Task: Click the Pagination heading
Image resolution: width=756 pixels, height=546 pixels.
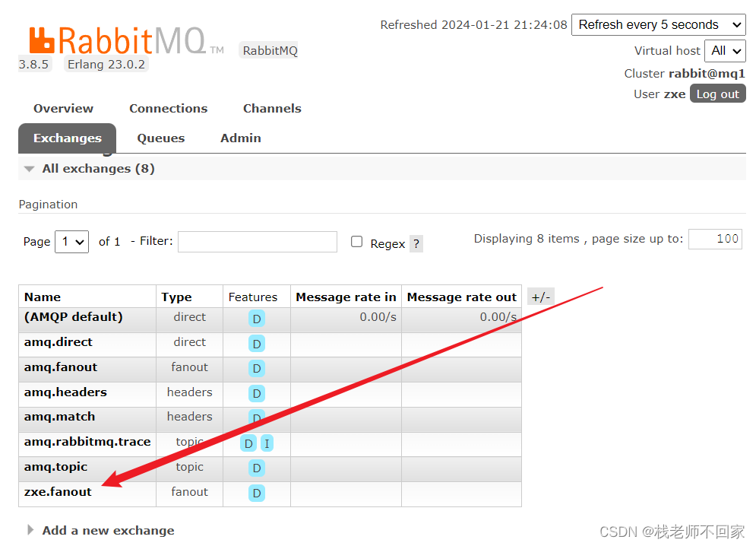Action: point(48,205)
